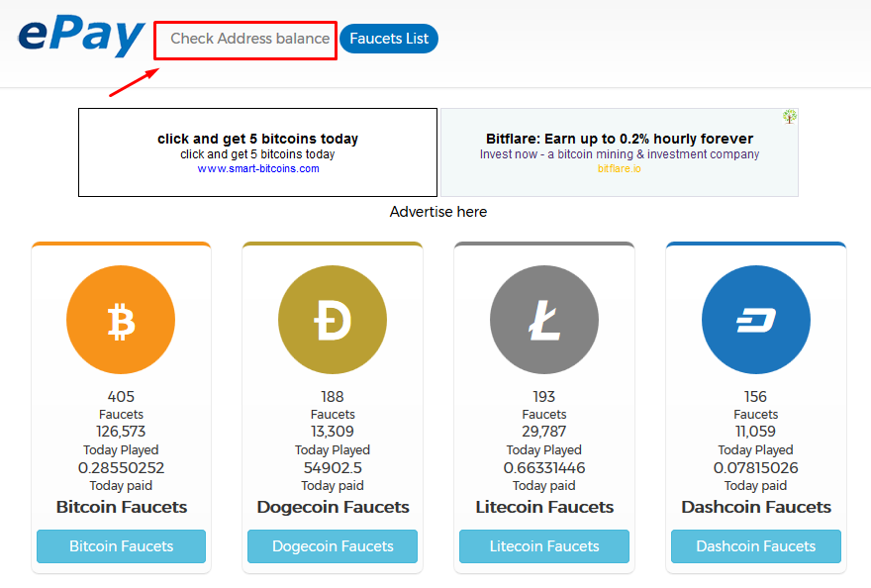
Task: Open the www.smart-bitcoins.com link
Action: click(258, 168)
